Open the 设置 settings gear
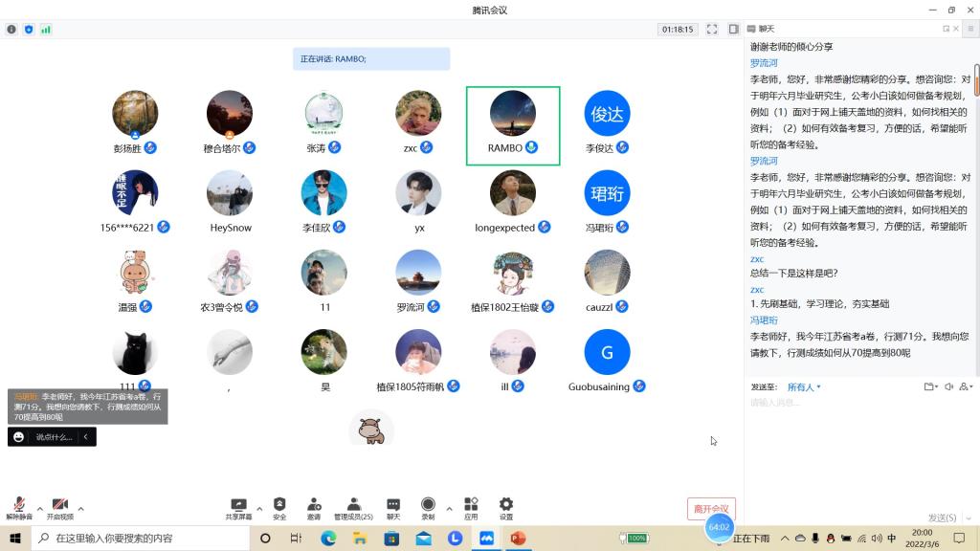Screen dimensions: 980x551 tap(506, 508)
